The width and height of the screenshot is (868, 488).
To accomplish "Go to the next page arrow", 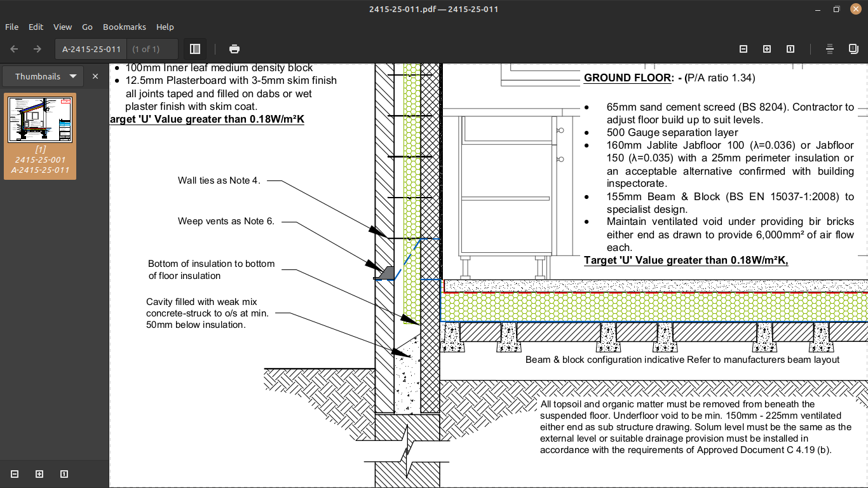I will [x=37, y=49].
